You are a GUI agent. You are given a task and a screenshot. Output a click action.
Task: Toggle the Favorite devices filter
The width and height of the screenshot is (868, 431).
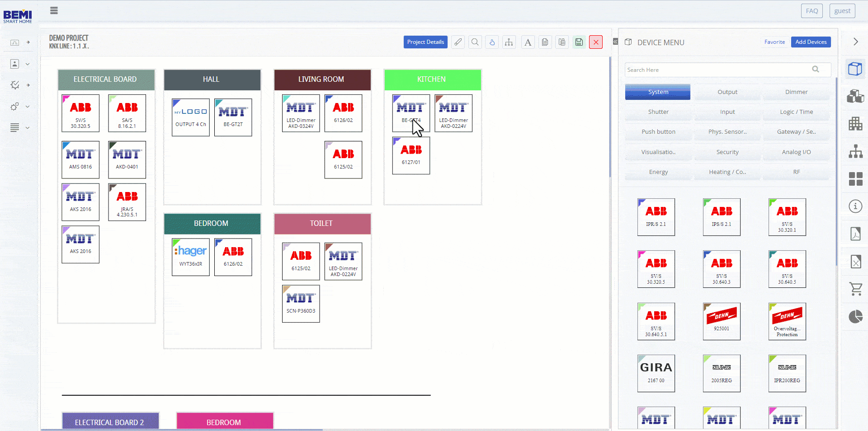[774, 42]
